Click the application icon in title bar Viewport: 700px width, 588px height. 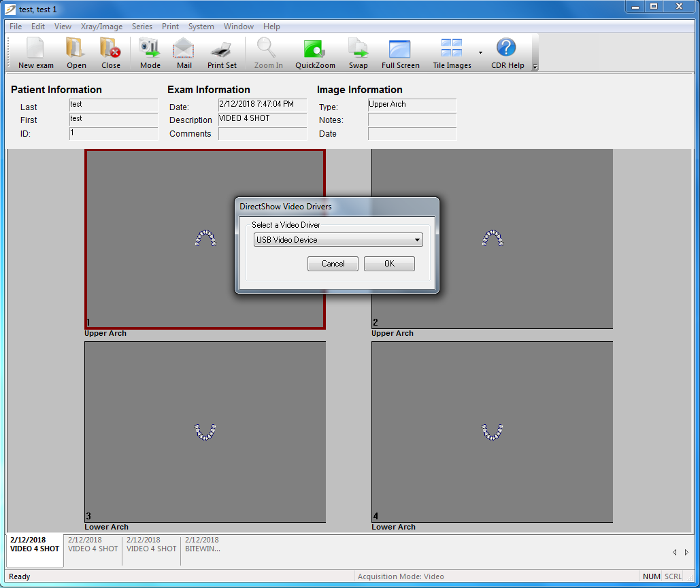[10, 9]
